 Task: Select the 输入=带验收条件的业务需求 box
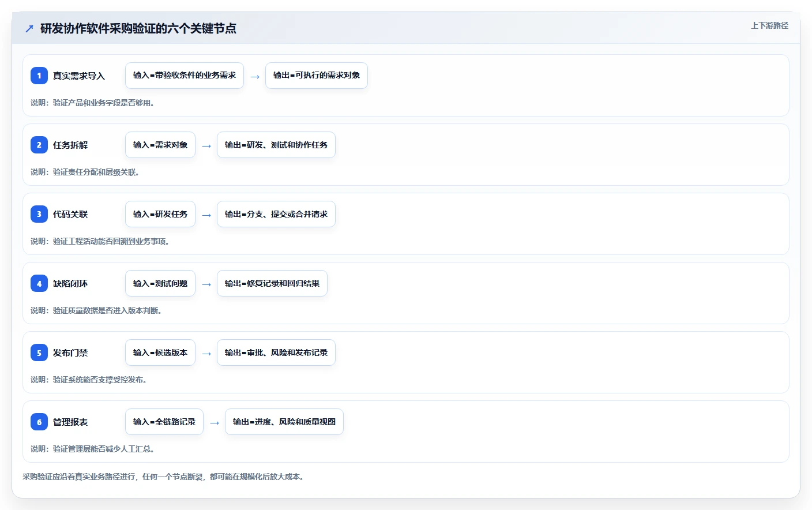click(x=185, y=76)
